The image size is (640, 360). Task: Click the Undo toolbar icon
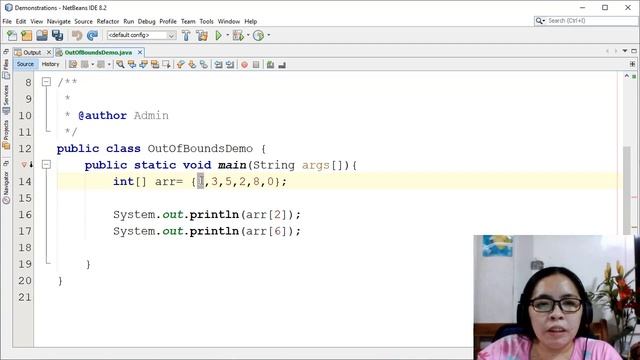point(77,36)
